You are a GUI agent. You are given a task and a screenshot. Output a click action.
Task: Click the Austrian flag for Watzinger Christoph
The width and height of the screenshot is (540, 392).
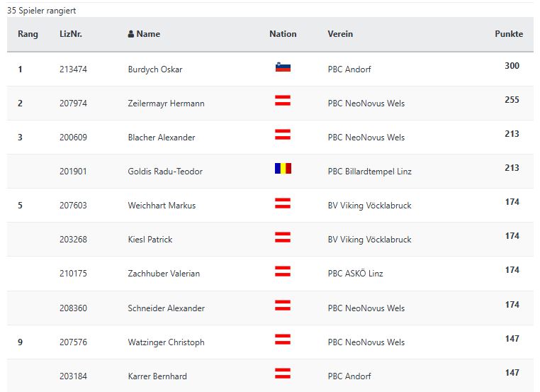(x=283, y=340)
